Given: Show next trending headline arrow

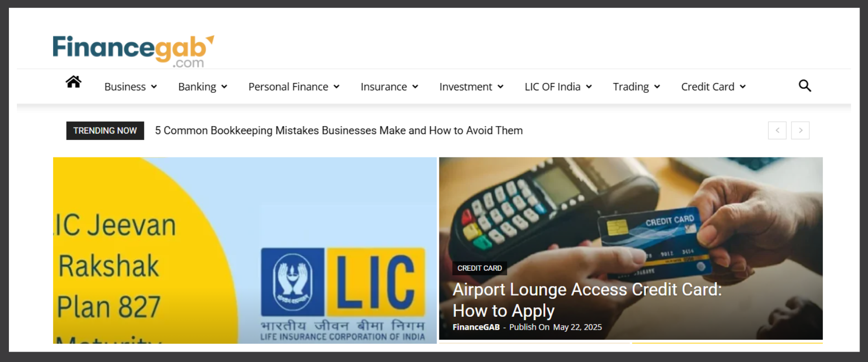Looking at the screenshot, I should pos(800,131).
